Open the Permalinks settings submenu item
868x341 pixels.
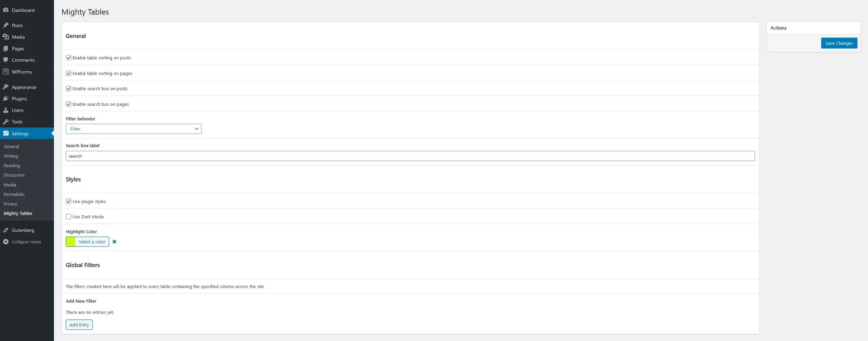pyautogui.click(x=14, y=194)
